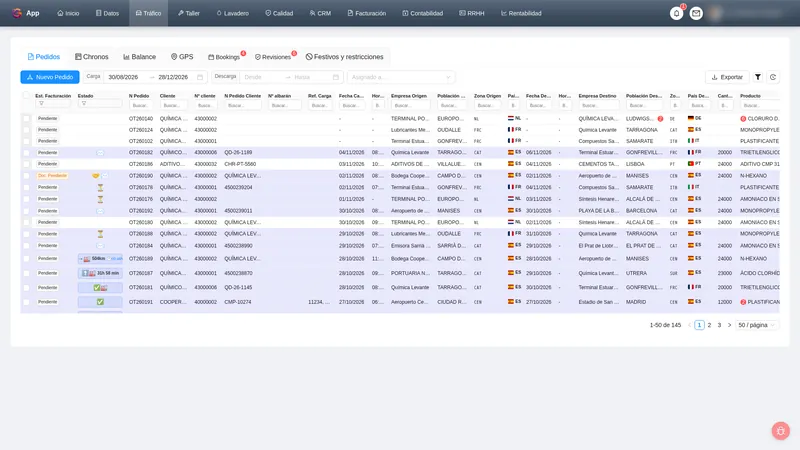Open the mail envelope icon in header
This screenshot has height=450, width=800.
point(696,13)
